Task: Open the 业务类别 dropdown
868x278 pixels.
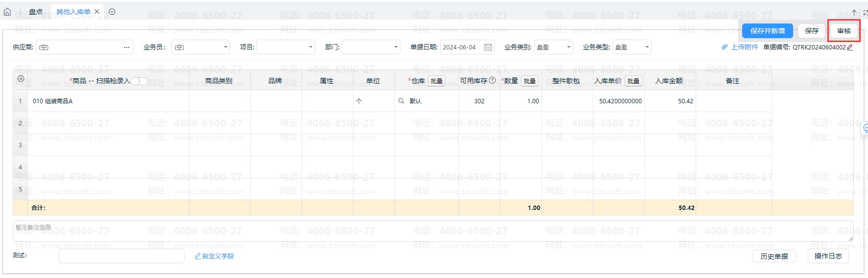Action: [x=568, y=47]
